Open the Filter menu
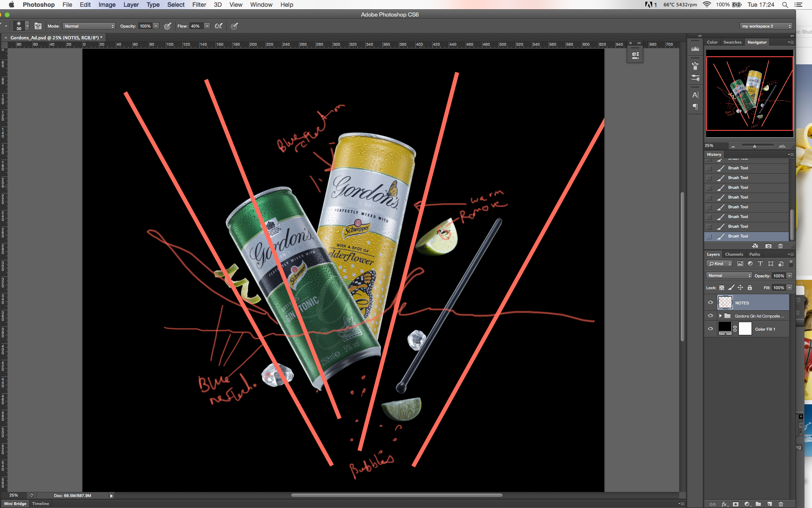Viewport: 812px width, 508px height. [x=199, y=5]
